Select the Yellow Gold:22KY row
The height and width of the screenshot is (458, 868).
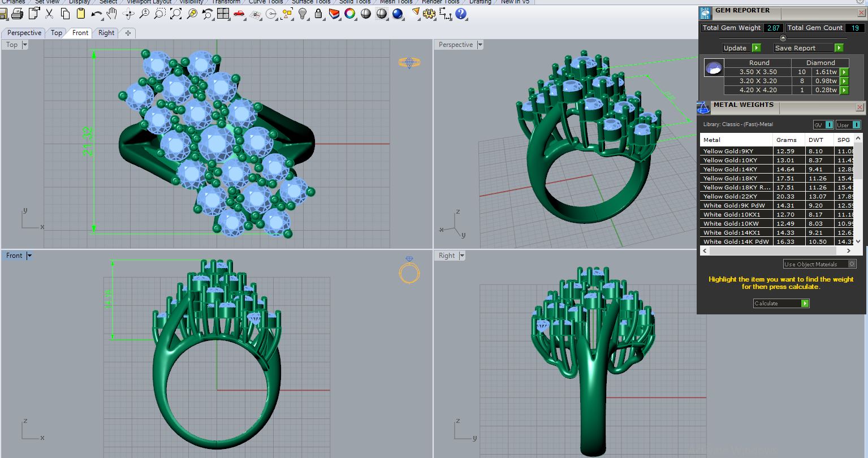point(776,196)
